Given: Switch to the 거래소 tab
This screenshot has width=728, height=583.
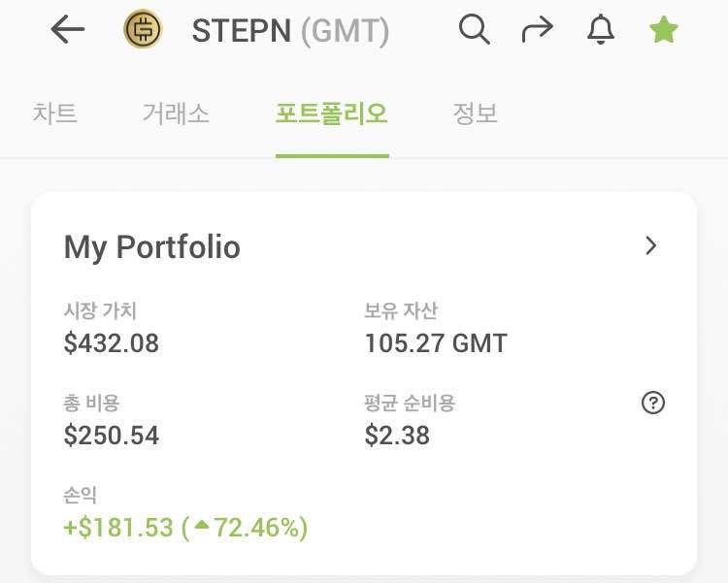Looking at the screenshot, I should pos(176,113).
